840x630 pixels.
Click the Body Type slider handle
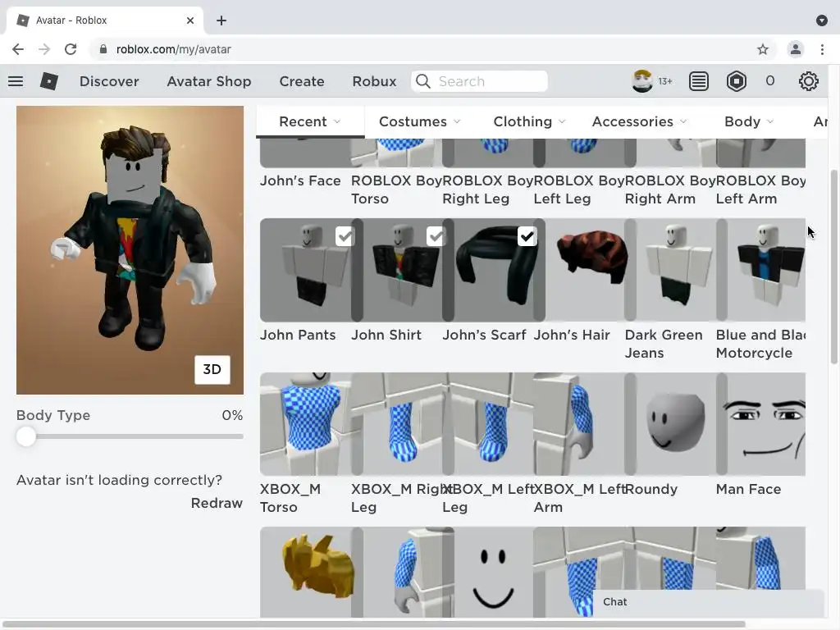pos(25,436)
